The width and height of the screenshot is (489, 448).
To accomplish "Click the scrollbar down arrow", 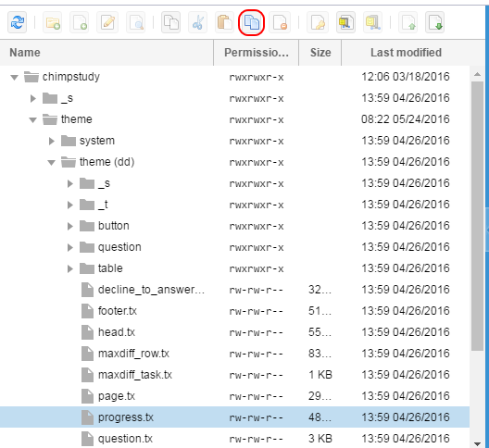I will point(477,443).
